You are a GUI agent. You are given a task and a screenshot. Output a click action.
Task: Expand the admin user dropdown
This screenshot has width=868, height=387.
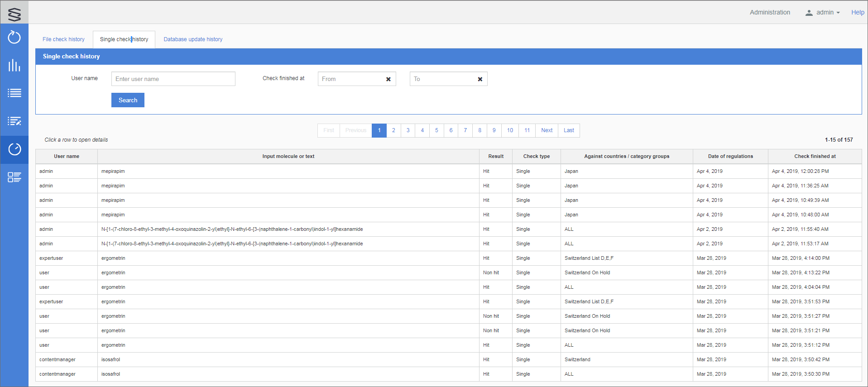click(x=823, y=13)
